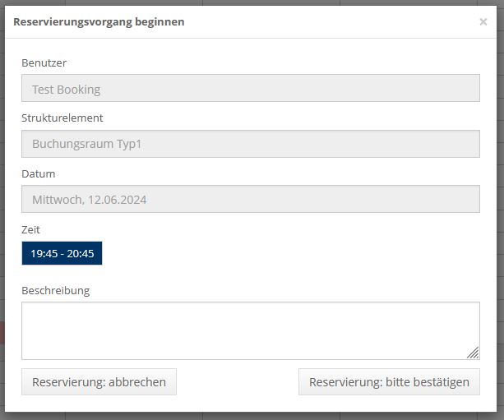Click the Datum field 'Mittwoch, 12.06.2024'

pos(250,200)
